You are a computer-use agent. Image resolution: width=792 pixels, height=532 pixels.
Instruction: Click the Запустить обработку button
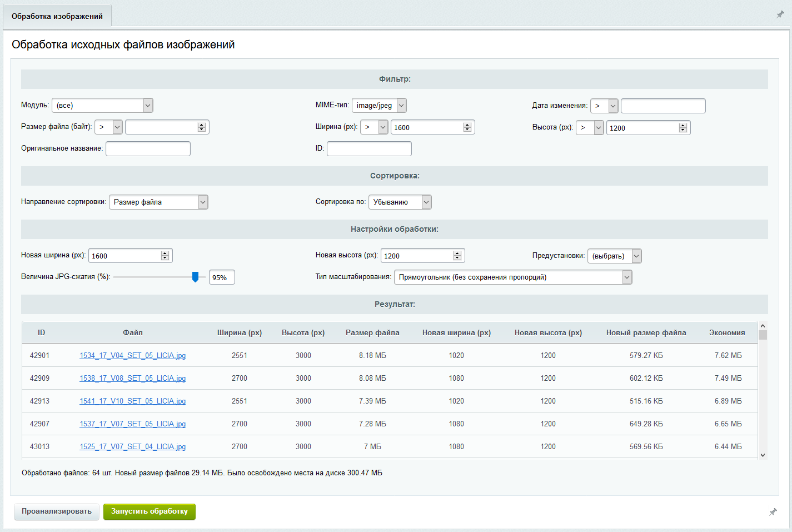click(x=150, y=511)
